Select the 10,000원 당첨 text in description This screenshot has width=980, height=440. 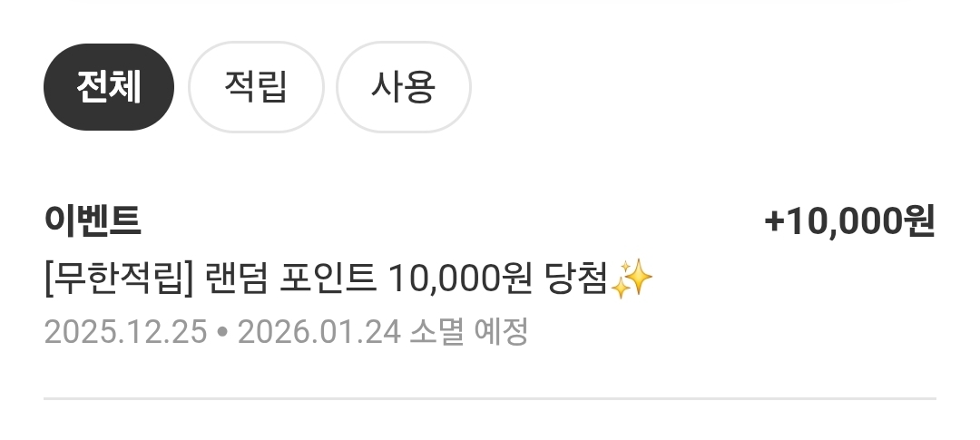pos(497,279)
